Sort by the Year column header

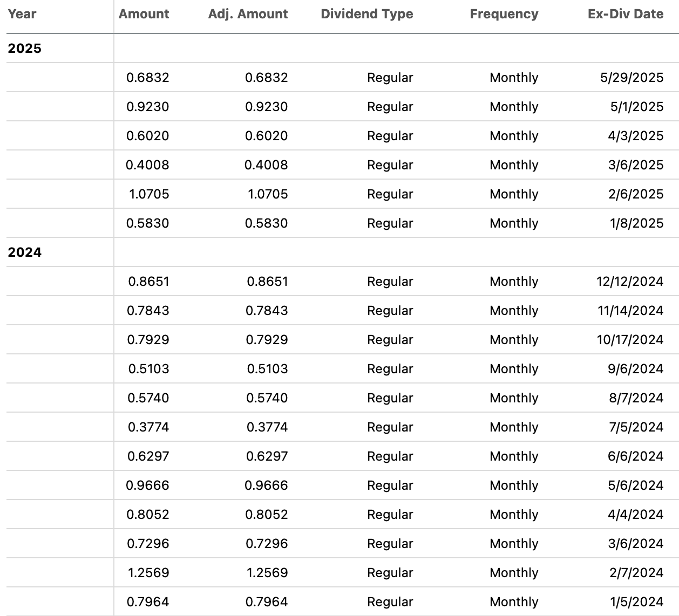[22, 14]
